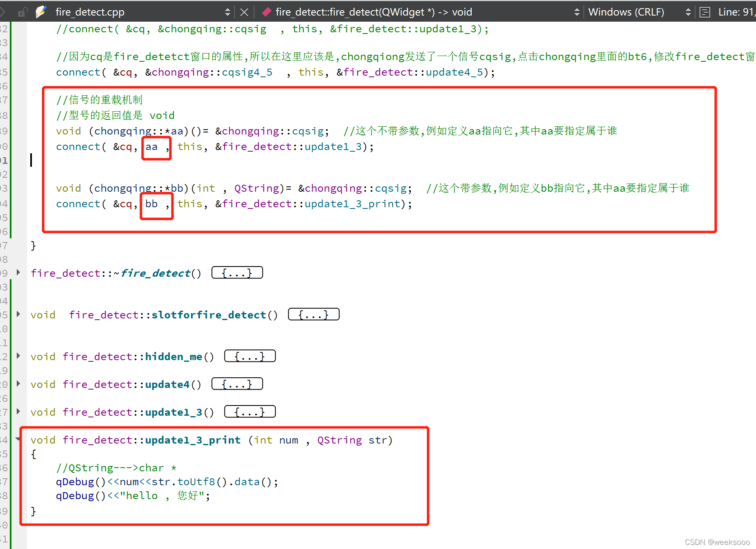This screenshot has width=756, height=549.
Task: Click 'slotforfire_detect' function name
Action: 209,315
